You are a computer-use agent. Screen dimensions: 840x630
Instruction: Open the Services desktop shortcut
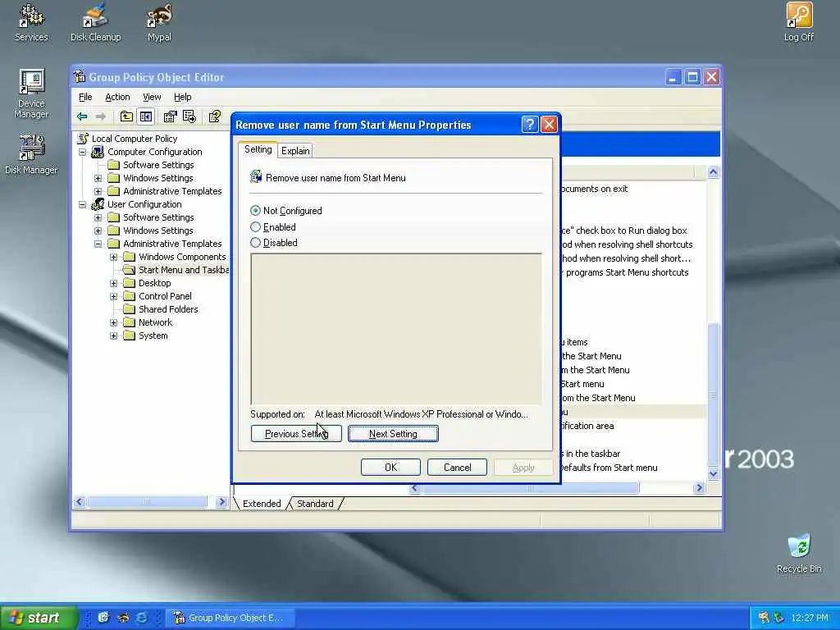(x=31, y=22)
